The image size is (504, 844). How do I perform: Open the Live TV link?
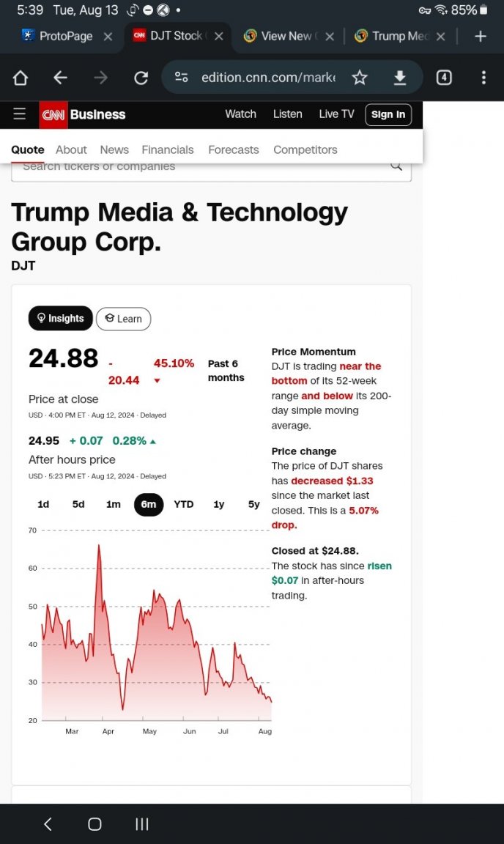tap(336, 114)
